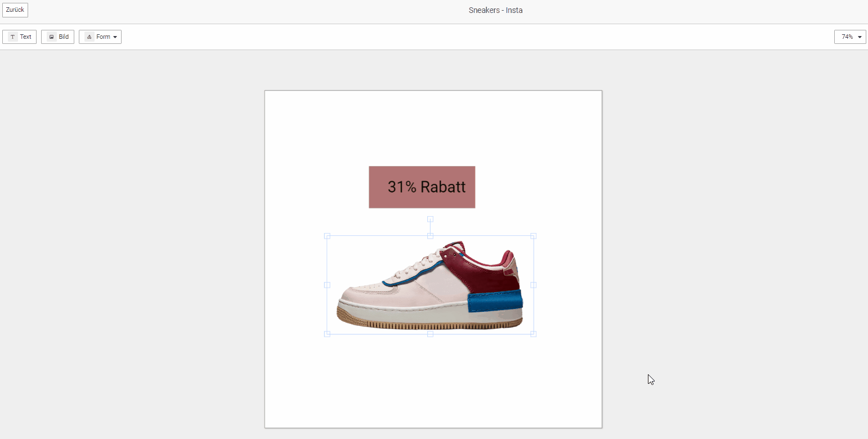
Task: Click the left-middle handle of sneaker selection
Action: point(327,285)
